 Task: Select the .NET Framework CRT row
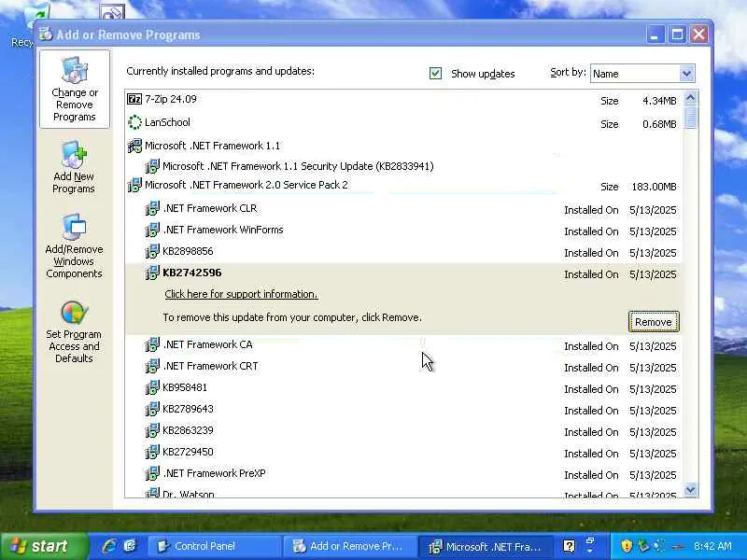403,367
